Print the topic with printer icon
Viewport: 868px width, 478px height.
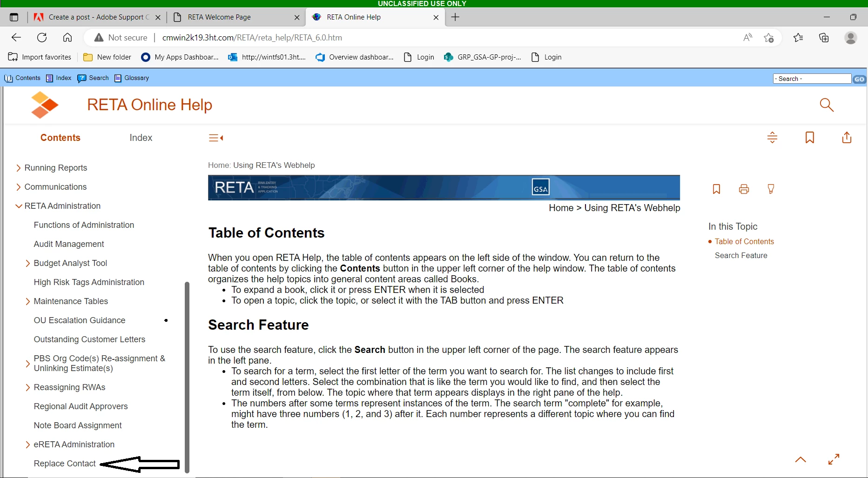pos(744,189)
